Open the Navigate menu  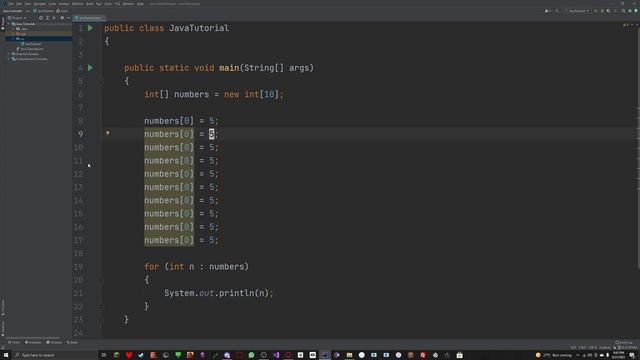(x=40, y=4)
